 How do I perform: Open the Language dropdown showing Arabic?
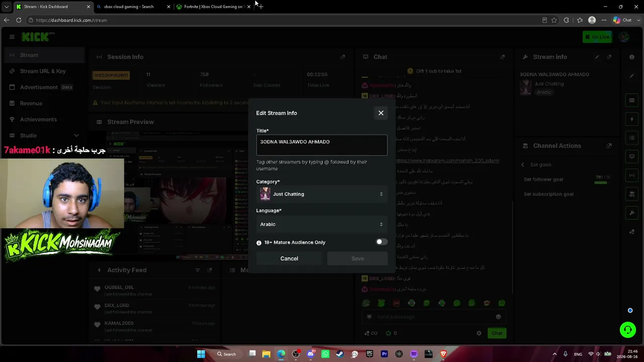point(322,224)
